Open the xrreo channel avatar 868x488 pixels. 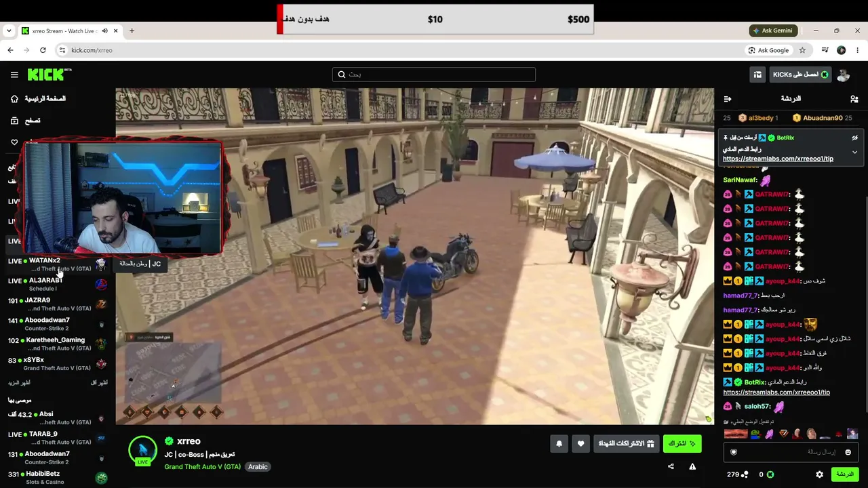(142, 450)
